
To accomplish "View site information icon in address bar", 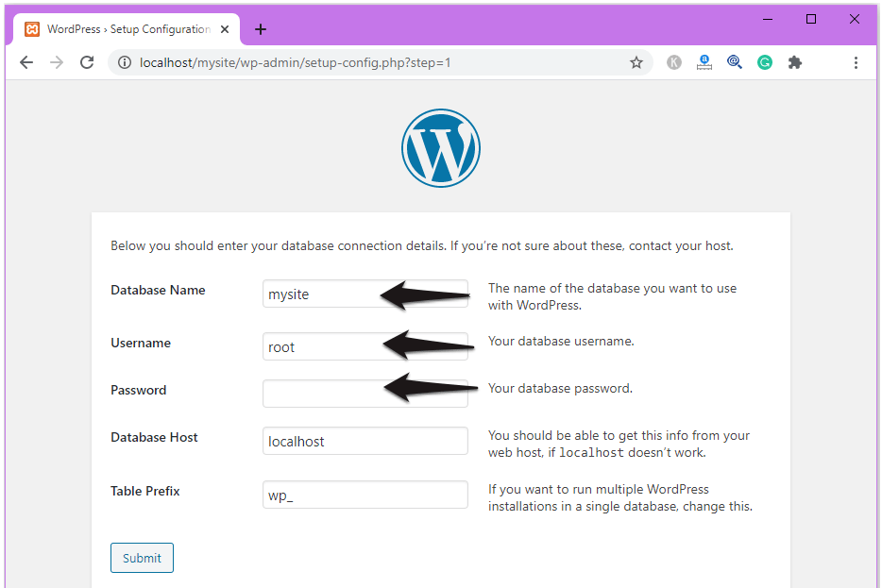I will pyautogui.click(x=125, y=62).
